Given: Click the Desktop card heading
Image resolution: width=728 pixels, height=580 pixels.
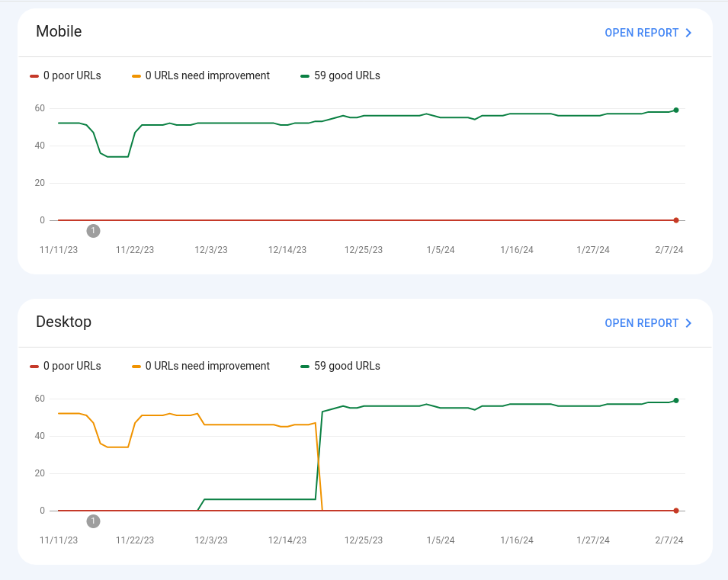Looking at the screenshot, I should coord(63,322).
